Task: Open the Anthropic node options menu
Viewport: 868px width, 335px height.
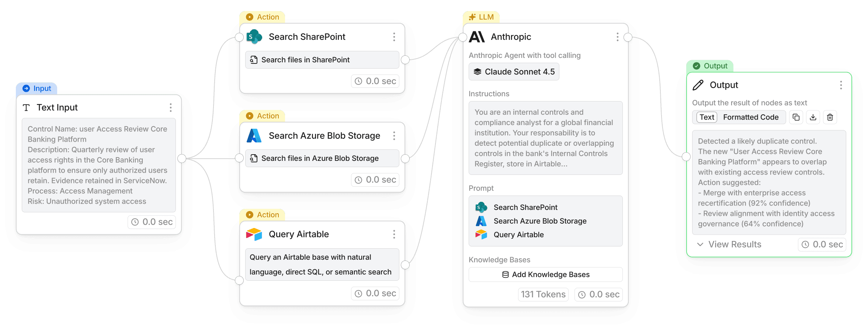Action: pos(618,37)
